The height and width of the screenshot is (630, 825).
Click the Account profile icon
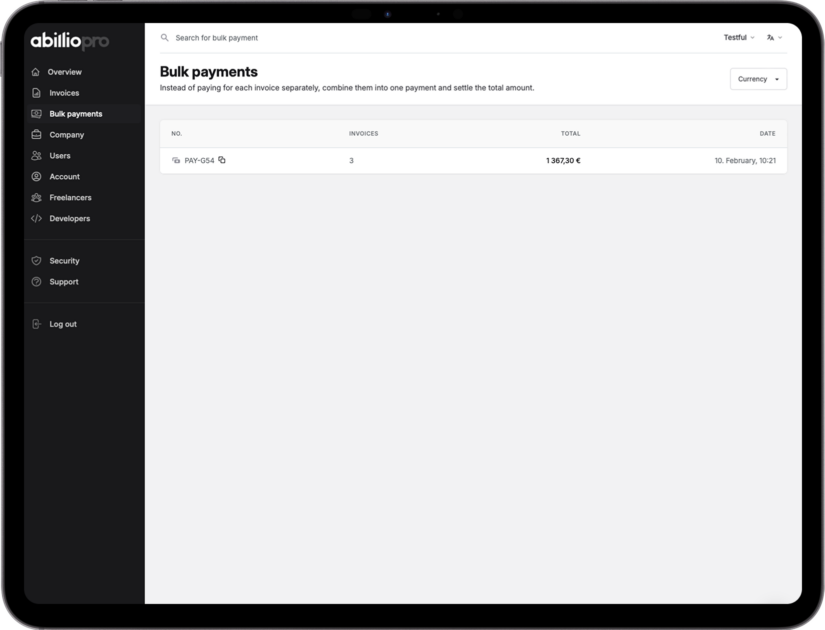click(36, 177)
